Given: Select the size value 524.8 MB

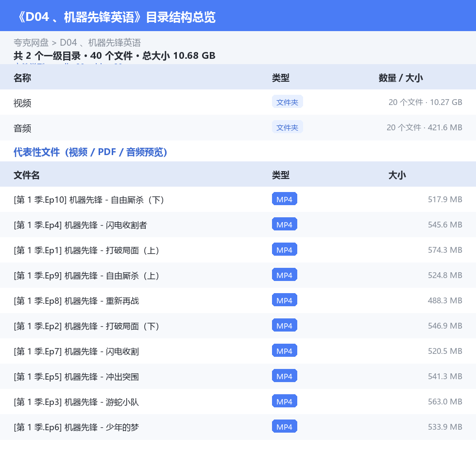Looking at the screenshot, I should (x=445, y=275).
